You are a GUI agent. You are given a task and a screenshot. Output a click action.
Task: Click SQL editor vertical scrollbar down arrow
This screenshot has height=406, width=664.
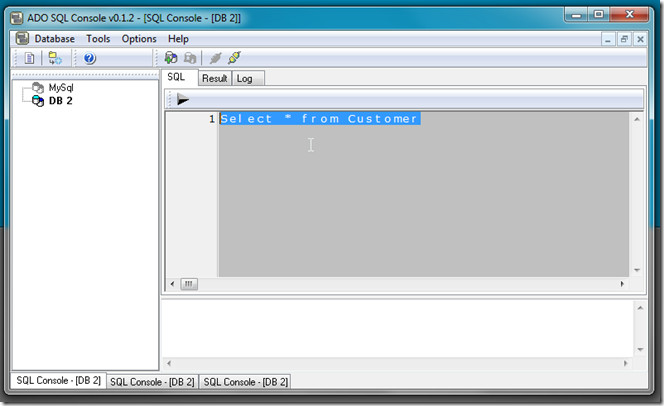pos(636,270)
